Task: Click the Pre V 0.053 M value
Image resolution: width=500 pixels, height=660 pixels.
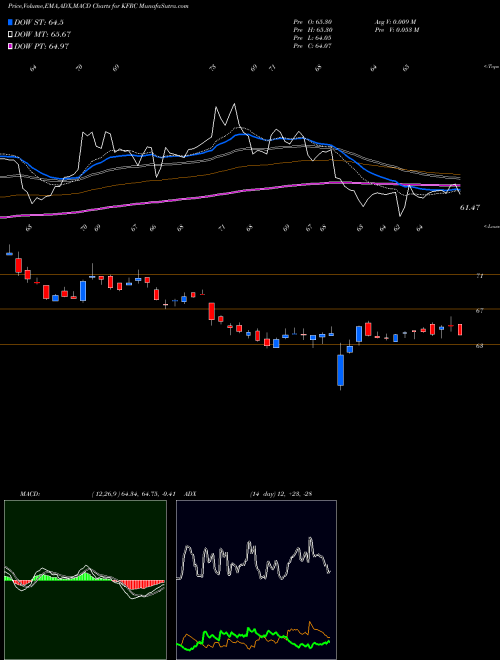Action: [x=396, y=30]
